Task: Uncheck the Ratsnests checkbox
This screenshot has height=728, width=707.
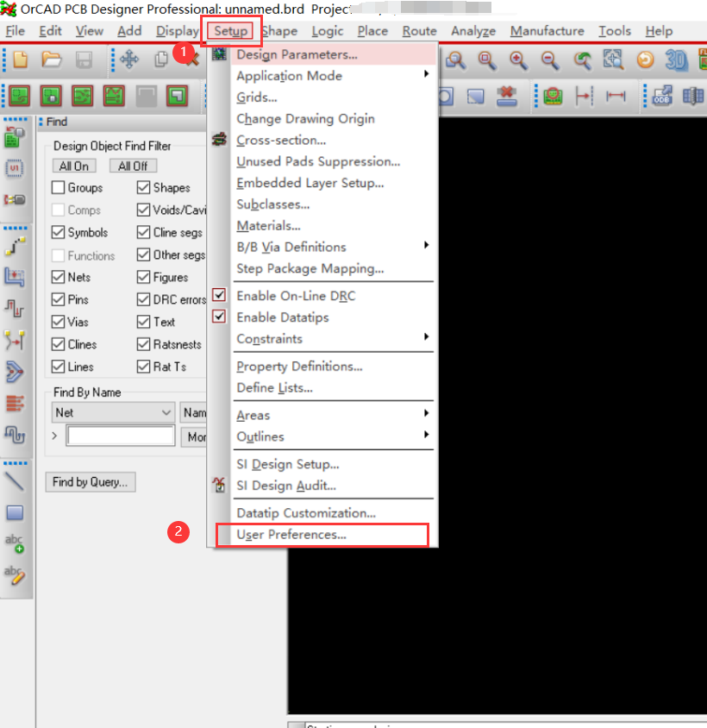Action: pos(143,344)
